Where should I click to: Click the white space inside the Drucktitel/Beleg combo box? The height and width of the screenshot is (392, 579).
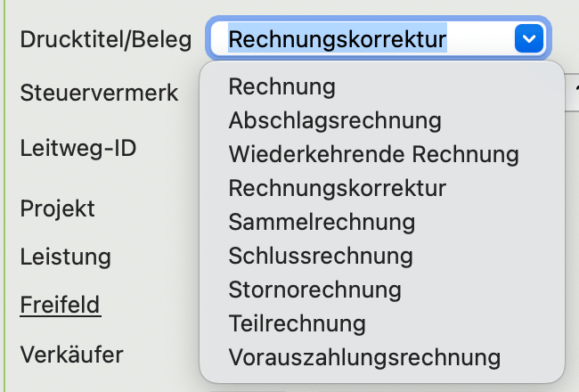tap(479, 39)
